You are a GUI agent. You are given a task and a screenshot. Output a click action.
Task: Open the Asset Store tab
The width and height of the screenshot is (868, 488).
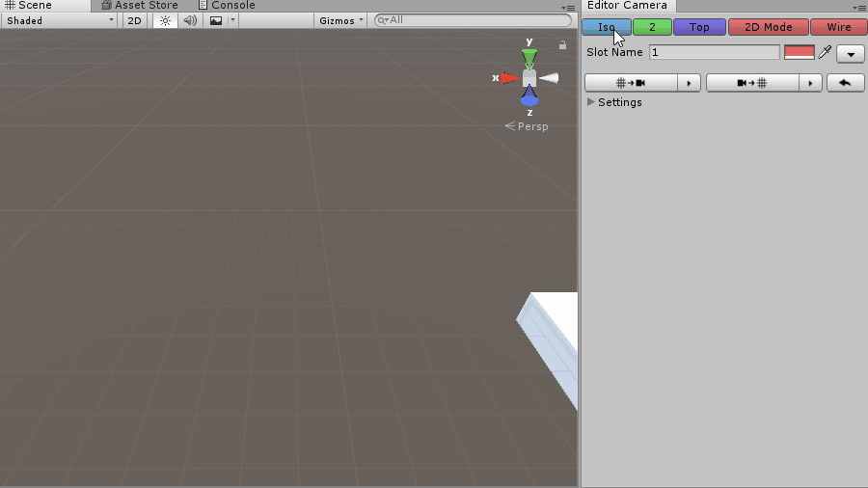(140, 6)
